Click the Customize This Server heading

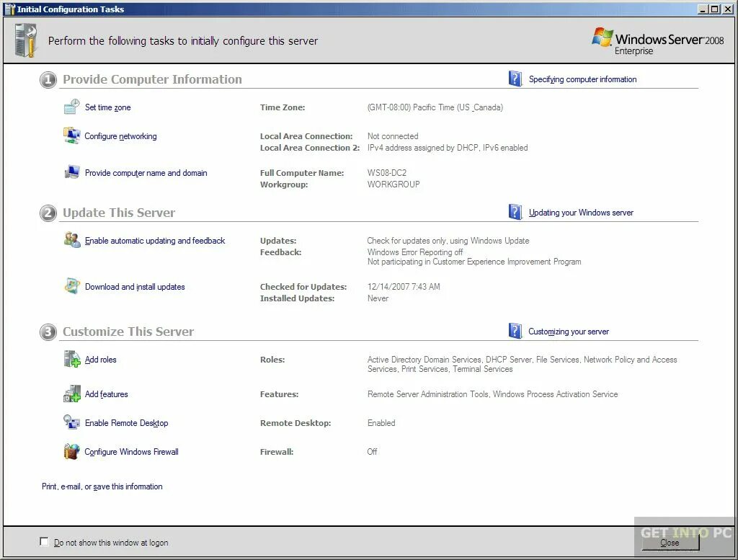tap(128, 332)
